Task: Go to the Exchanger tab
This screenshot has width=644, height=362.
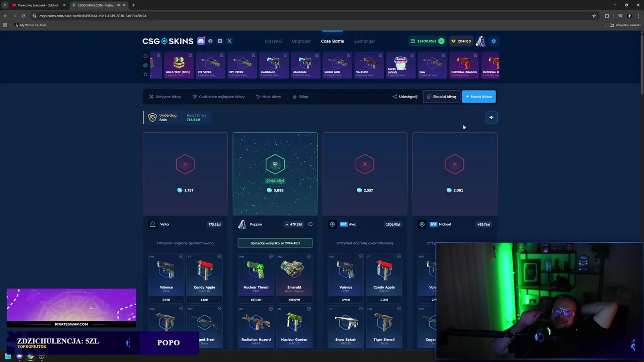Action: coord(364,41)
